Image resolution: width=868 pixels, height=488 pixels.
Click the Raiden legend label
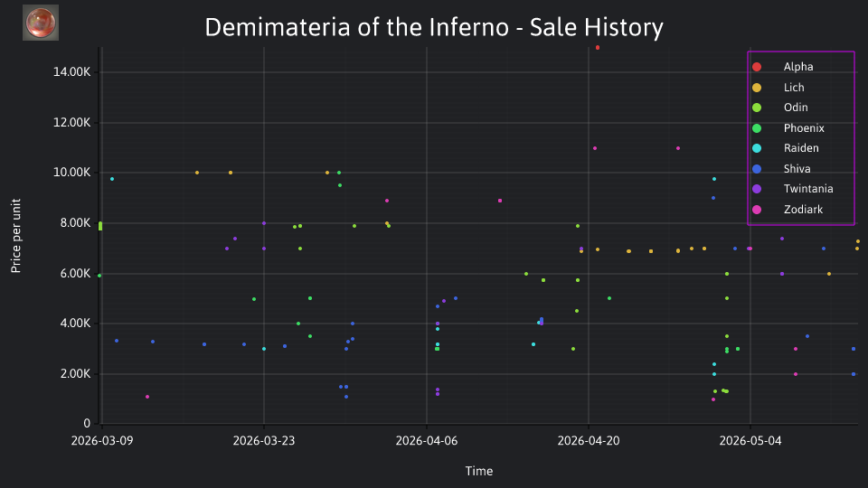coord(801,148)
